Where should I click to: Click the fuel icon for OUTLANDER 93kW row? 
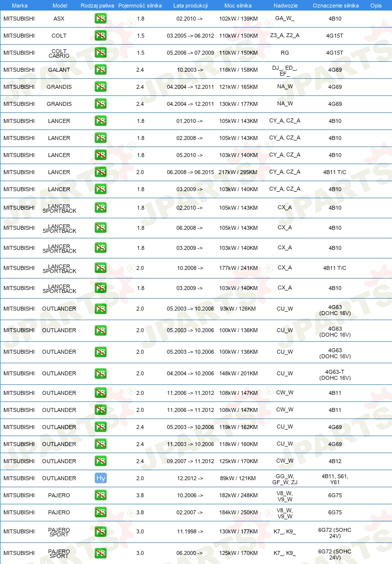pyautogui.click(x=101, y=309)
